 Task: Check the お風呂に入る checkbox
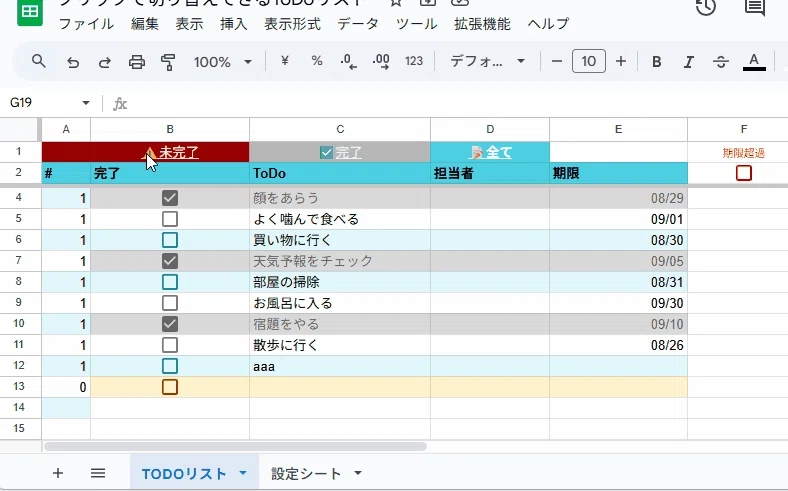coord(170,303)
